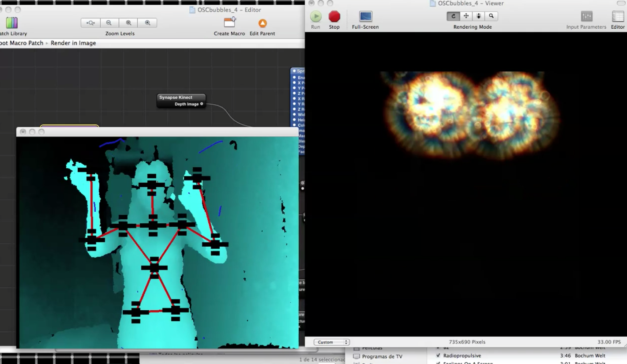Image resolution: width=627 pixels, height=364 pixels.
Task: Select the magnifier profile rendering mode
Action: 492,16
